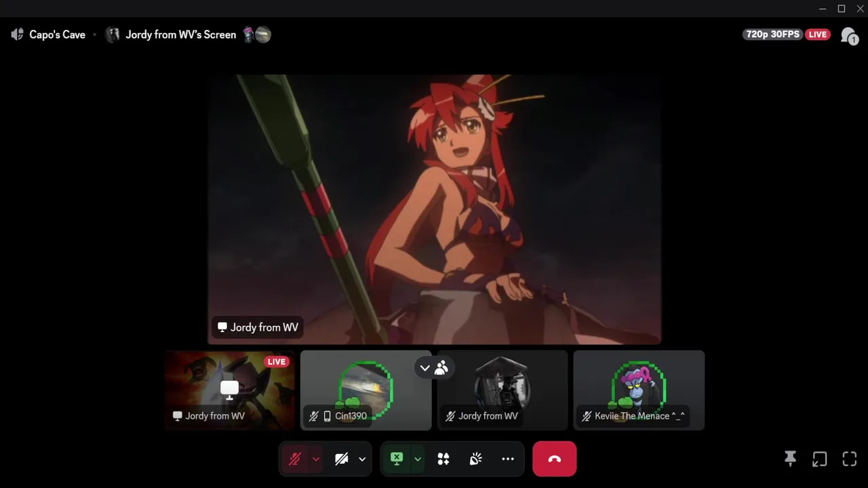
Task: Close the Discord window
Action: pos(860,9)
